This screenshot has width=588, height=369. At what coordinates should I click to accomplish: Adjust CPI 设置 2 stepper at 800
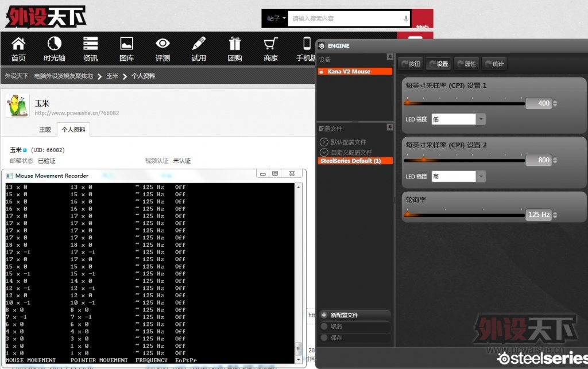(555, 160)
